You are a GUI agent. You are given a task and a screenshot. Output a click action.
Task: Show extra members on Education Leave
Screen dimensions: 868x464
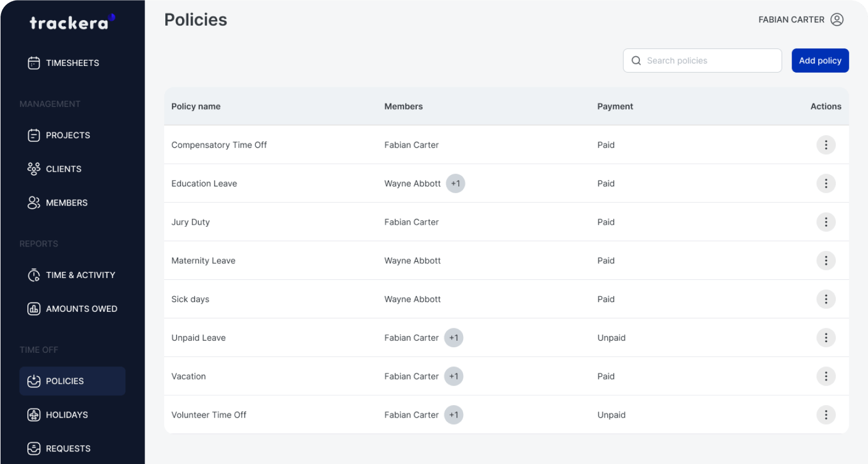455,184
